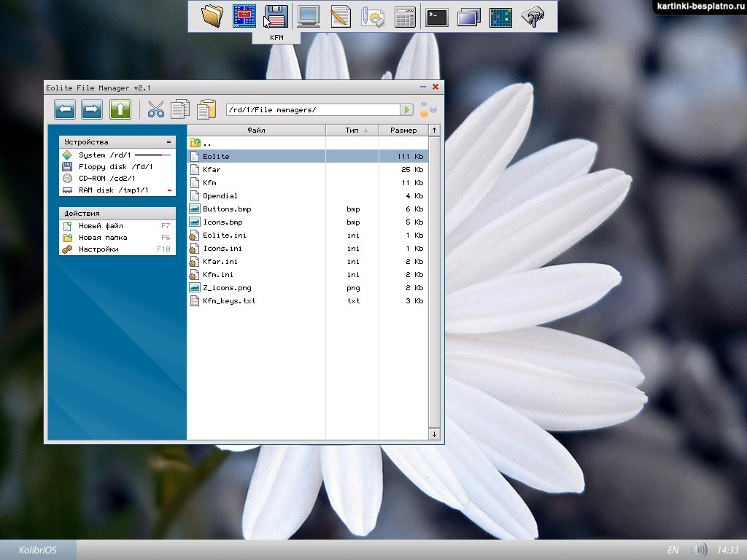Sort files by the Тип column

pos(352,131)
